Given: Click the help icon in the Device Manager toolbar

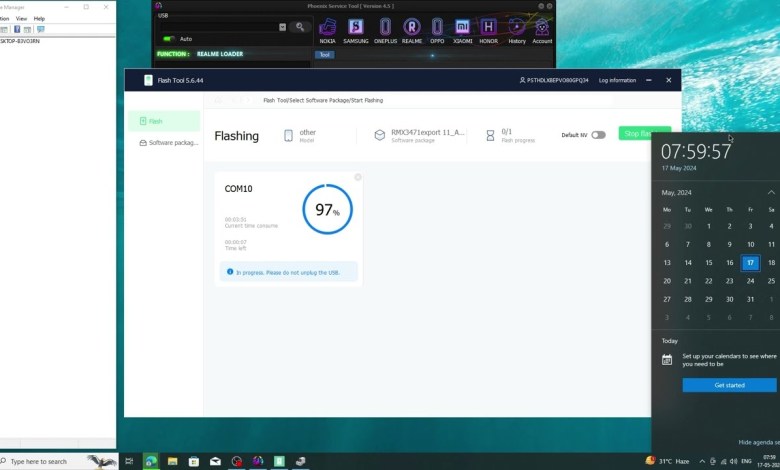Looking at the screenshot, I should tap(17, 29).
